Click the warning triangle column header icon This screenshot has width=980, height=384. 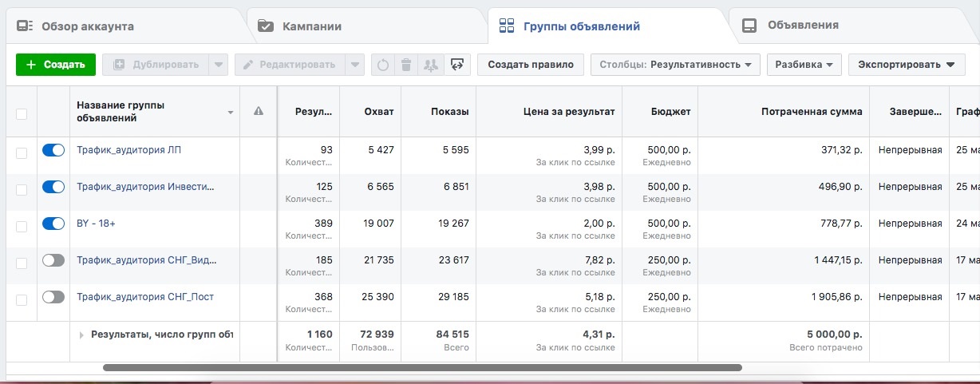point(258,112)
